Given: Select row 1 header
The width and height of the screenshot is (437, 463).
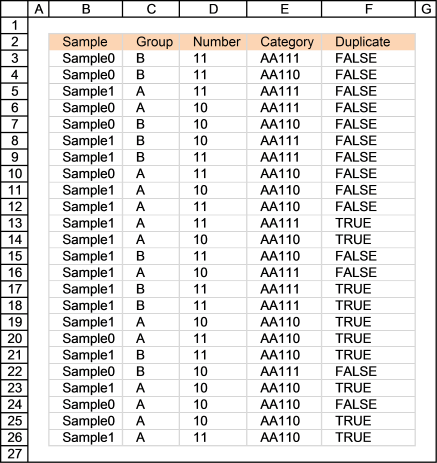Looking at the screenshot, I should (14, 25).
